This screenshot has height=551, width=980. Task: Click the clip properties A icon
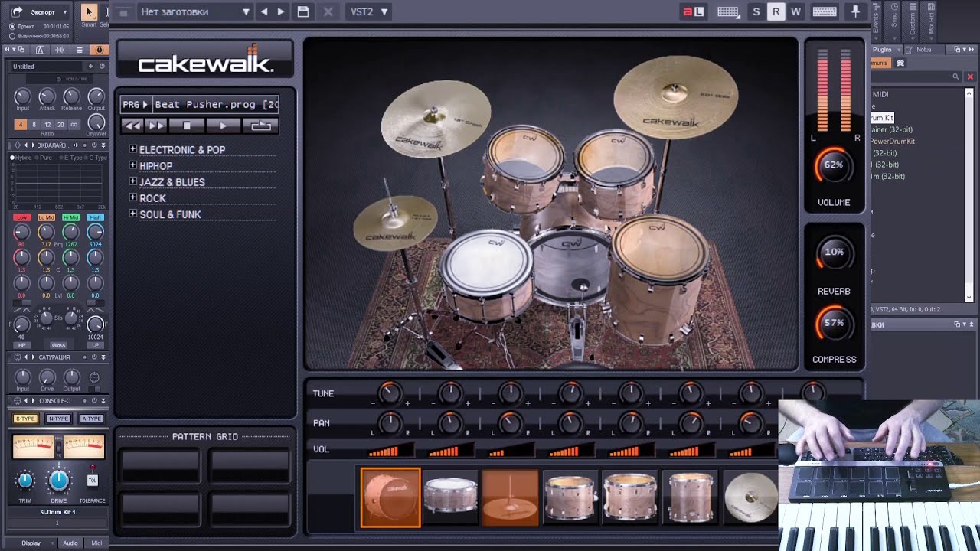tap(40, 50)
